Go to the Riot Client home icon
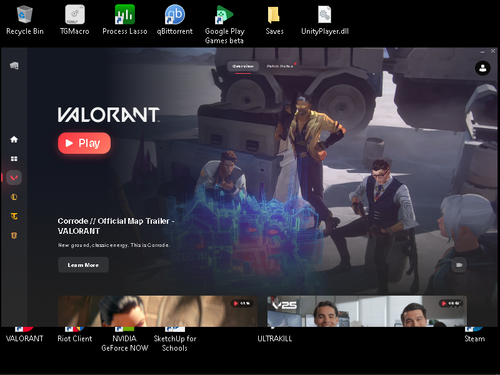The height and width of the screenshot is (375, 500). coord(14,139)
